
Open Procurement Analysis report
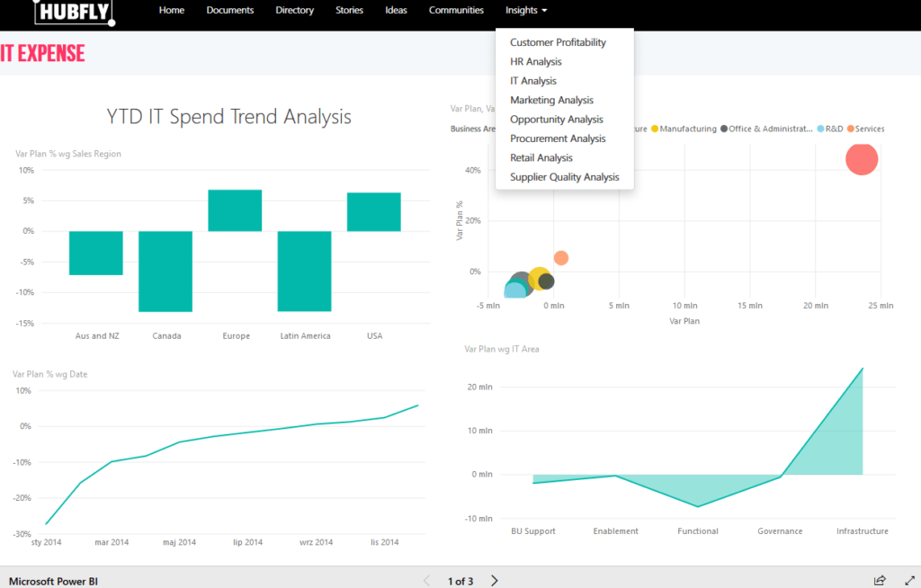tap(558, 138)
